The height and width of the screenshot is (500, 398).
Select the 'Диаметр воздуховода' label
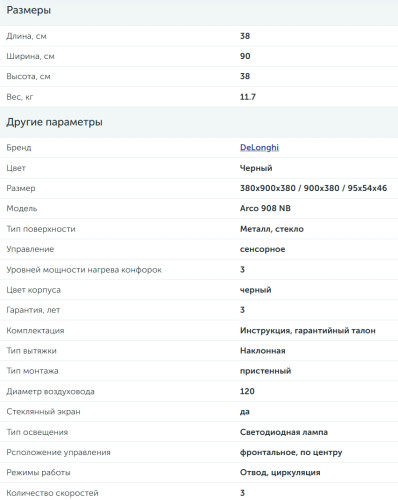coord(50,391)
